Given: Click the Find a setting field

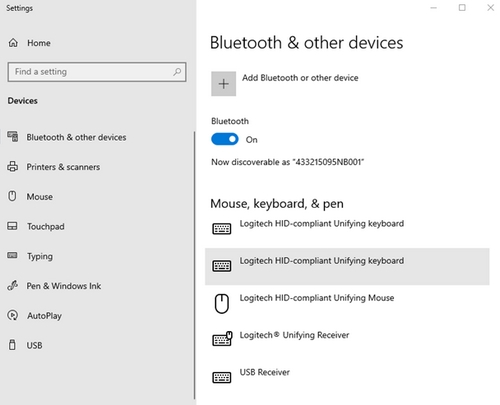Looking at the screenshot, I should click(97, 72).
